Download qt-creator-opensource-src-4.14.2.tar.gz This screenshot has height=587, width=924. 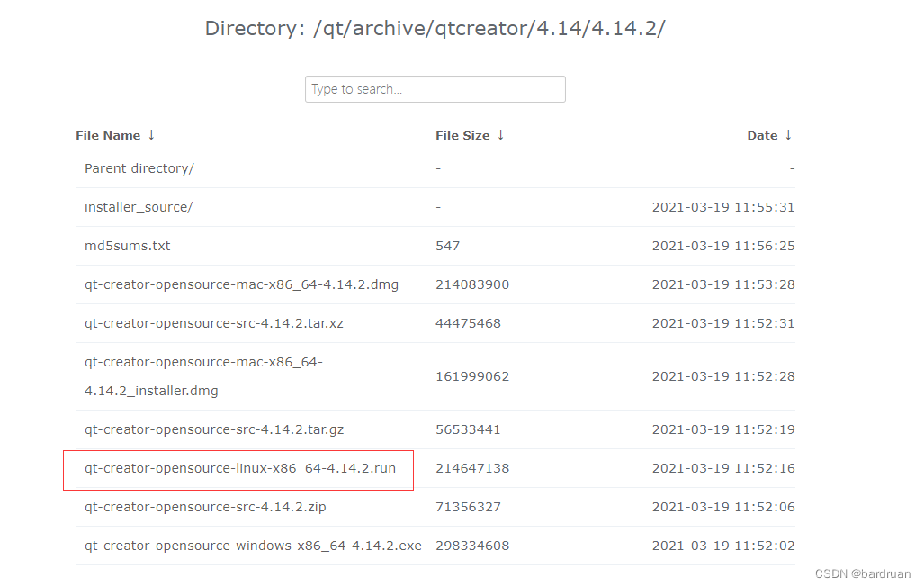pos(214,429)
